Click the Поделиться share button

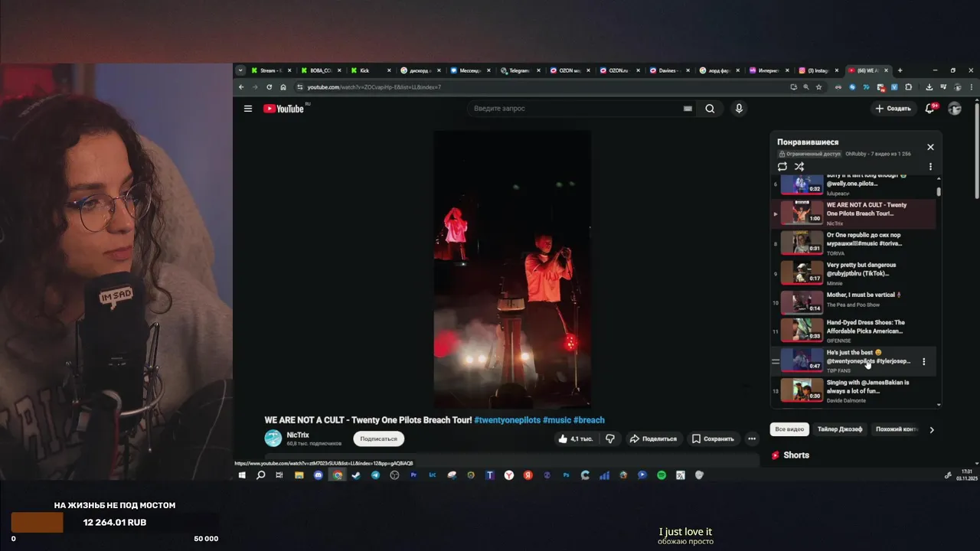click(653, 439)
